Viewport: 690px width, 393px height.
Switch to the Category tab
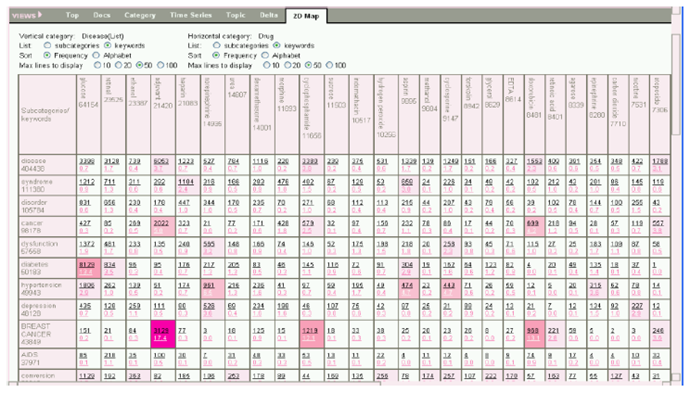pos(140,15)
